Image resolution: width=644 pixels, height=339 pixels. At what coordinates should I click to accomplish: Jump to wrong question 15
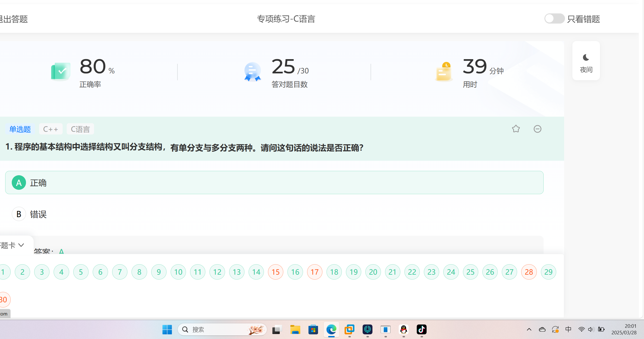tap(275, 272)
